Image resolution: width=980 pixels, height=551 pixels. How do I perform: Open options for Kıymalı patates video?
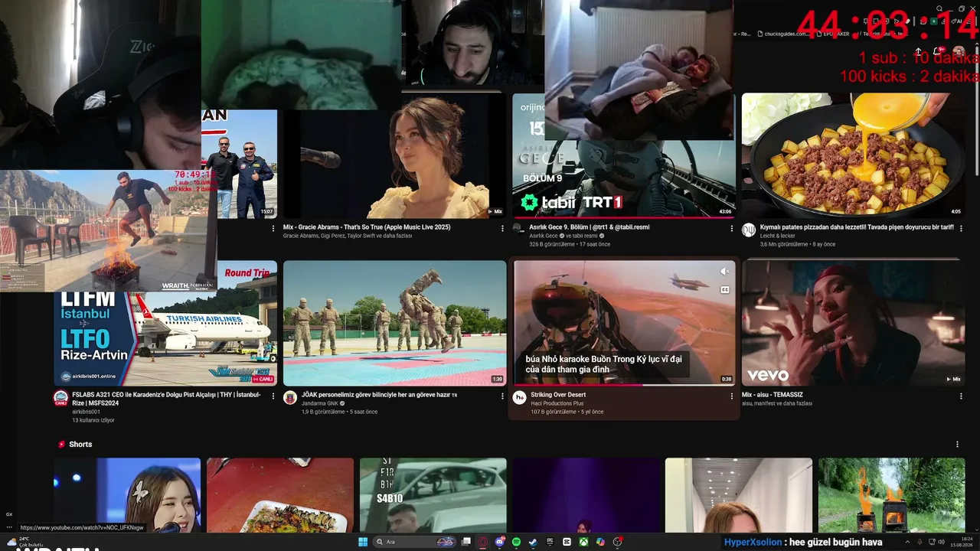[960, 228]
